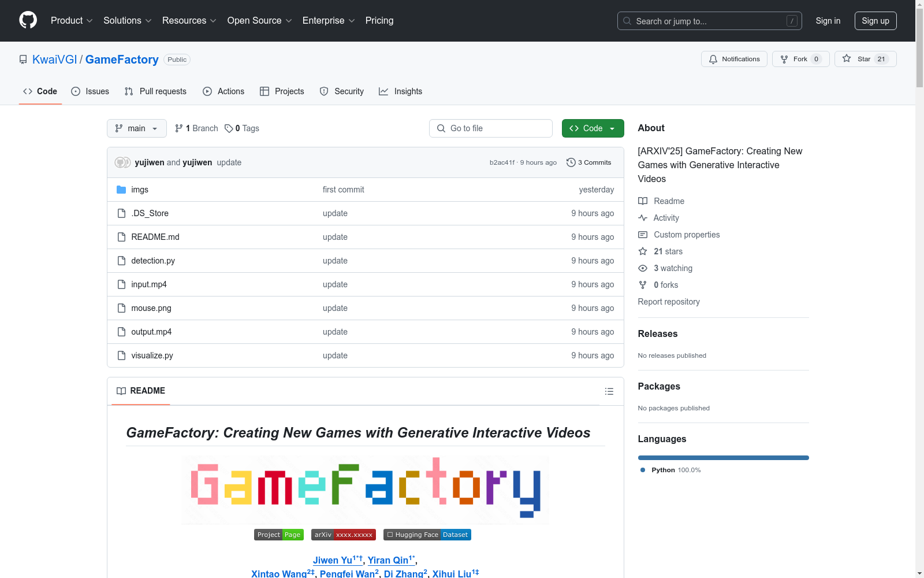Click the book icon beside Readme
Image resolution: width=924 pixels, height=578 pixels.
pyautogui.click(x=643, y=201)
